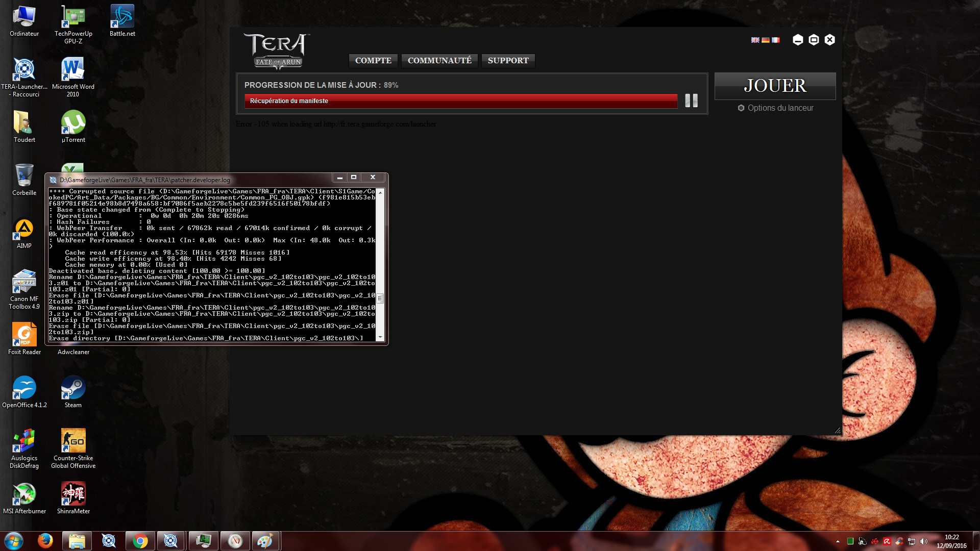This screenshot has height=551, width=980.
Task: Open the COMMUNAUTÉ menu tab
Action: (439, 61)
